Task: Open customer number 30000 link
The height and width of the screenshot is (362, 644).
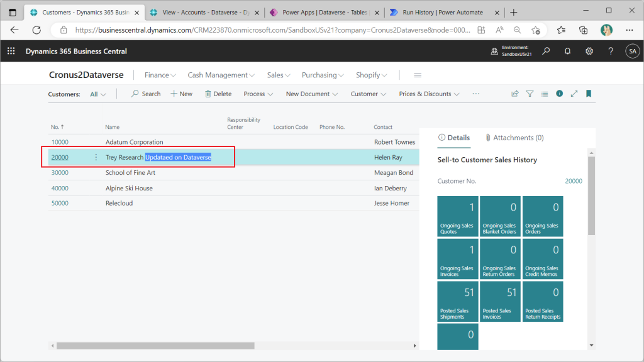Action: 60,172
